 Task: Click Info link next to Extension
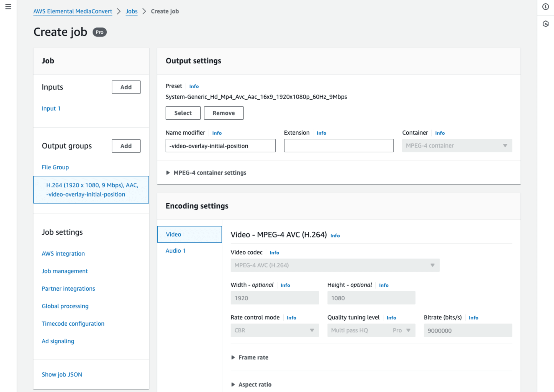(x=321, y=133)
